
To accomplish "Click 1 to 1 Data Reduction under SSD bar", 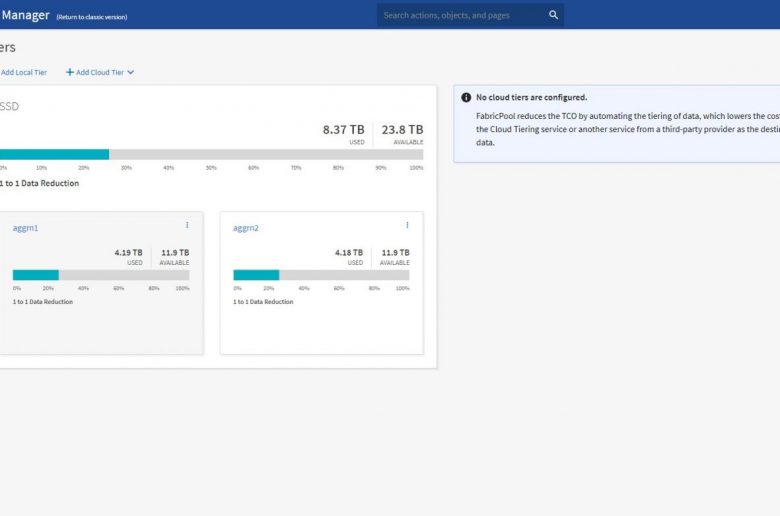I will [x=39, y=183].
